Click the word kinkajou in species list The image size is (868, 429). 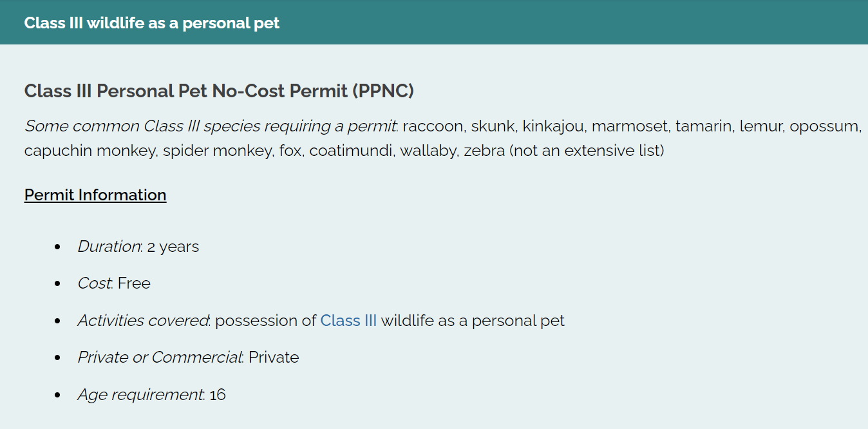coord(553,126)
